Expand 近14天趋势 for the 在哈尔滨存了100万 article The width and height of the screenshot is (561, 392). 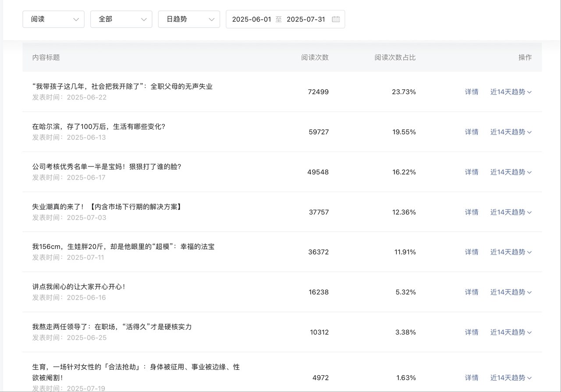511,132
